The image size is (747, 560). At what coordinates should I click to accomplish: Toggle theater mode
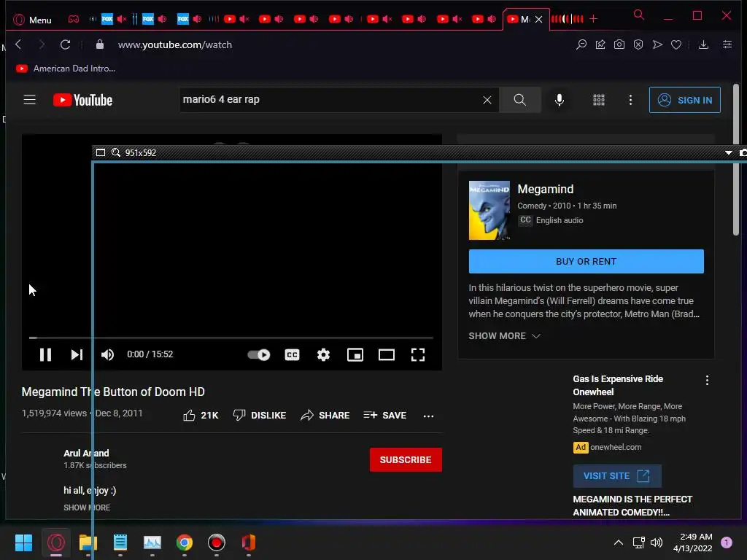[x=387, y=355]
